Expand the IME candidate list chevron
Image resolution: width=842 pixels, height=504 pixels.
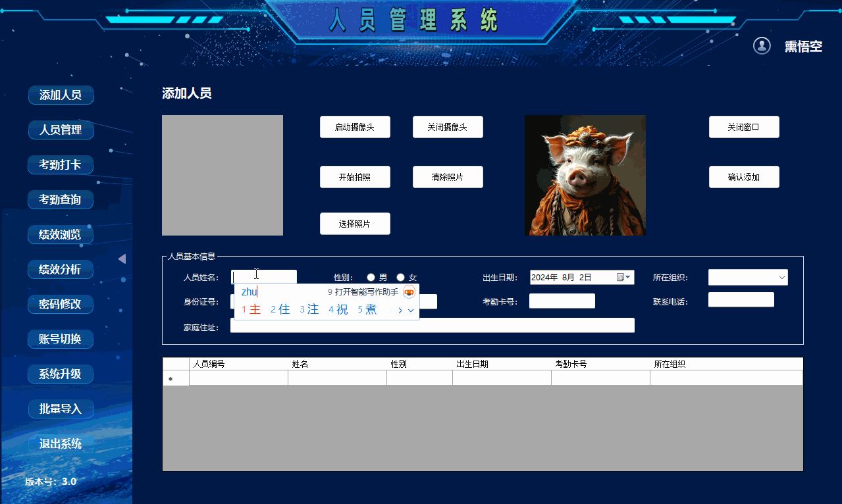[x=411, y=310]
